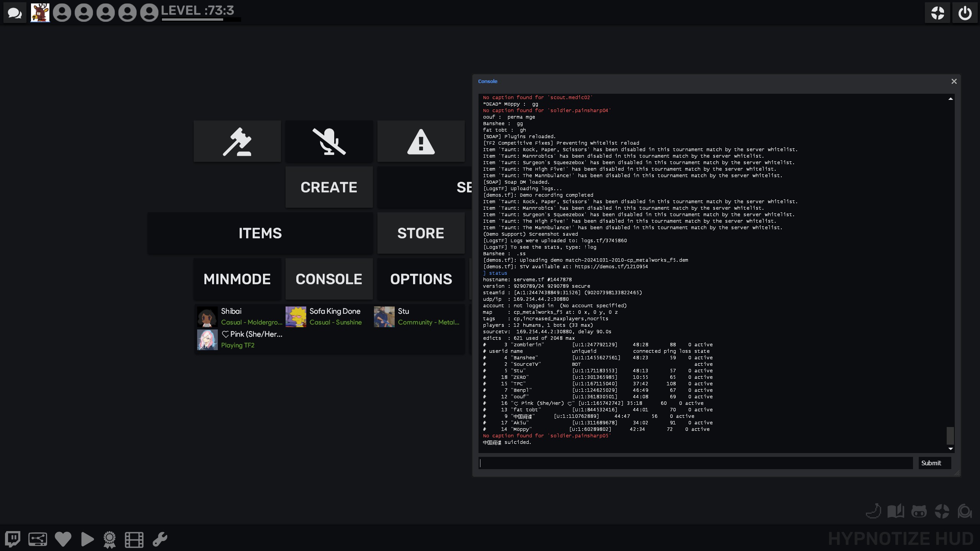This screenshot has height=551, width=980.
Task: Open the film strip replays icon
Action: point(134,540)
